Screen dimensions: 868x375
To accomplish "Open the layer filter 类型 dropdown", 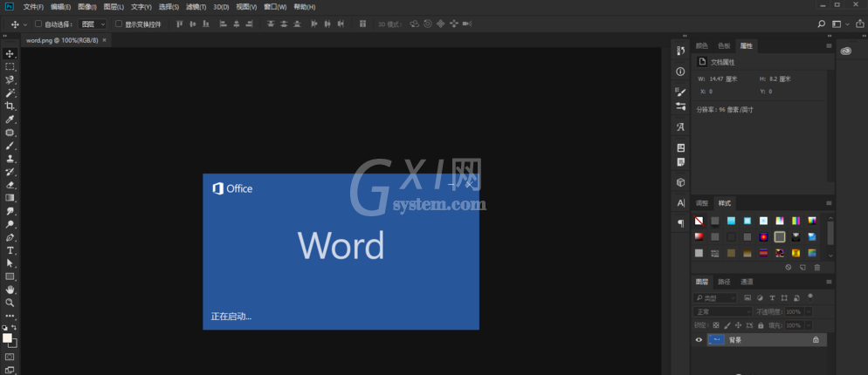I will click(x=715, y=298).
